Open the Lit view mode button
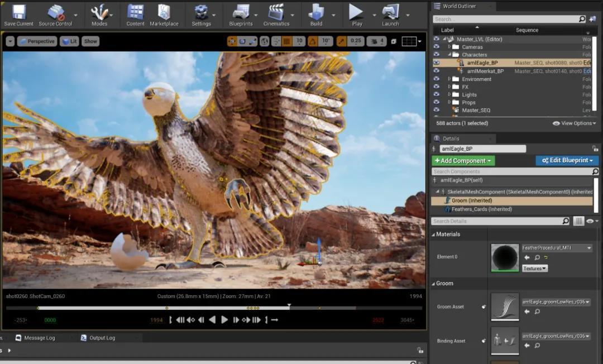 coord(69,41)
